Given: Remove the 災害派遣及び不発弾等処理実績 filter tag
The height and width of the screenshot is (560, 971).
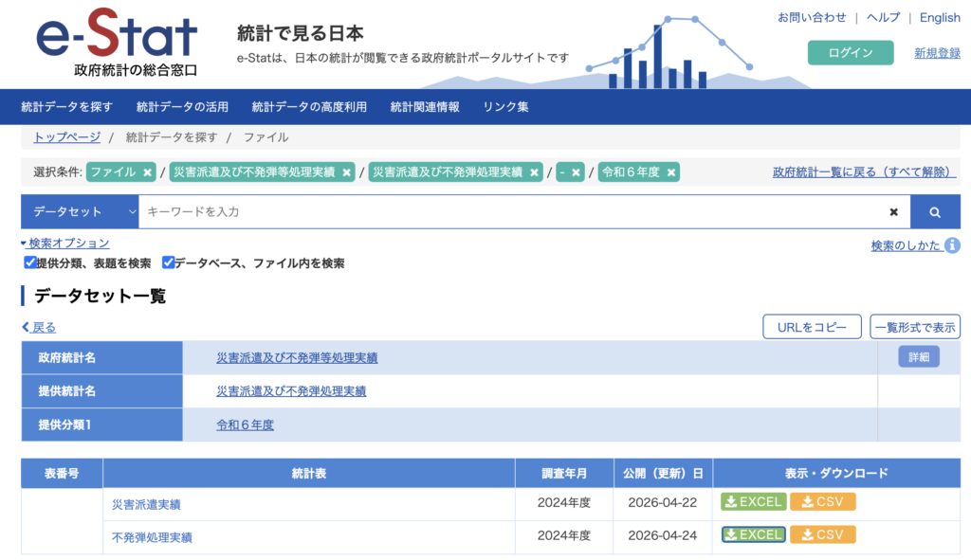Looking at the screenshot, I should click(347, 172).
